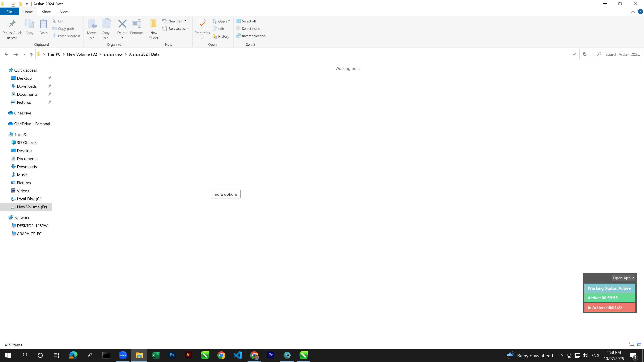Switch to the Share ribbon tab
644x362 pixels.
(x=46, y=12)
